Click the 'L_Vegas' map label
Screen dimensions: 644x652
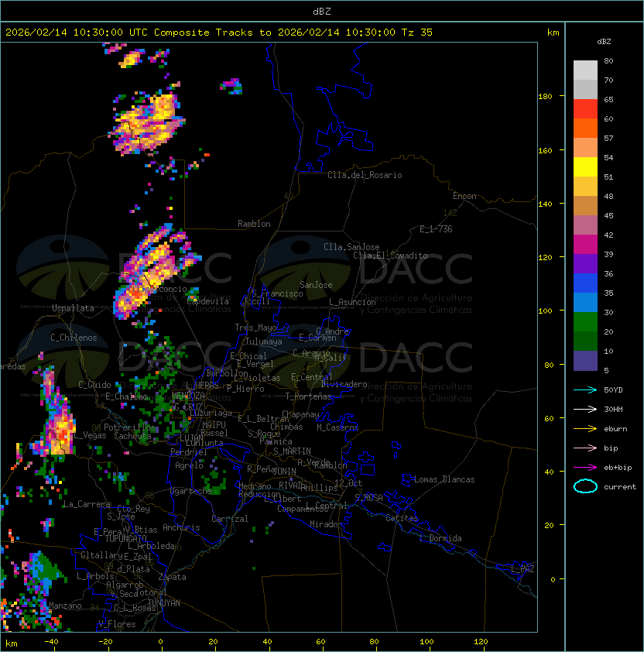coord(91,435)
